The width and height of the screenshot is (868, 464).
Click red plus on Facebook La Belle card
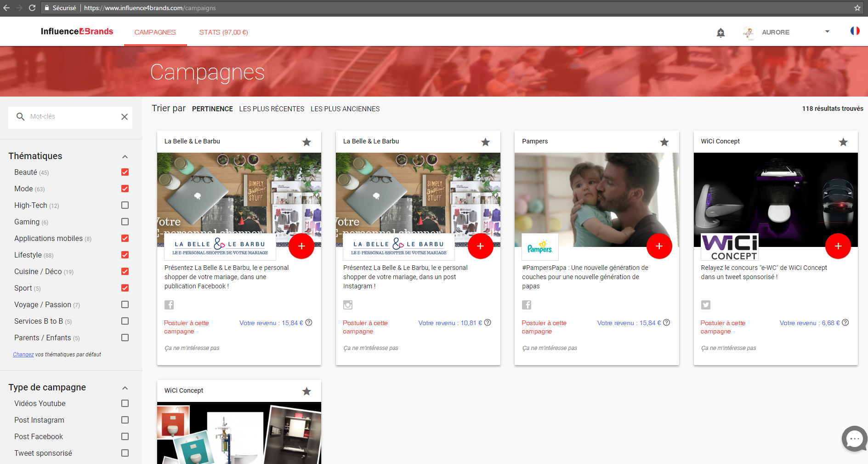[301, 246]
